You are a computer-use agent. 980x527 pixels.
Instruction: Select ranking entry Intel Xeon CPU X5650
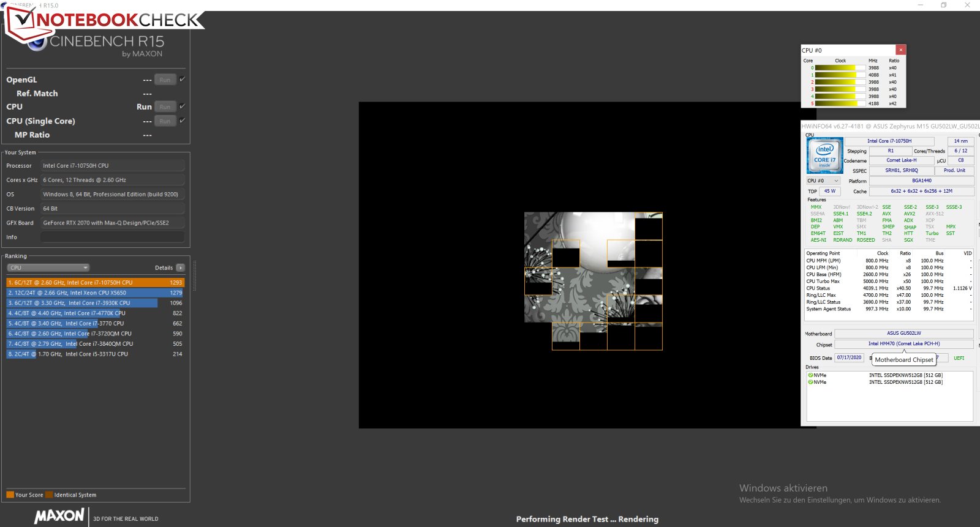[95, 293]
